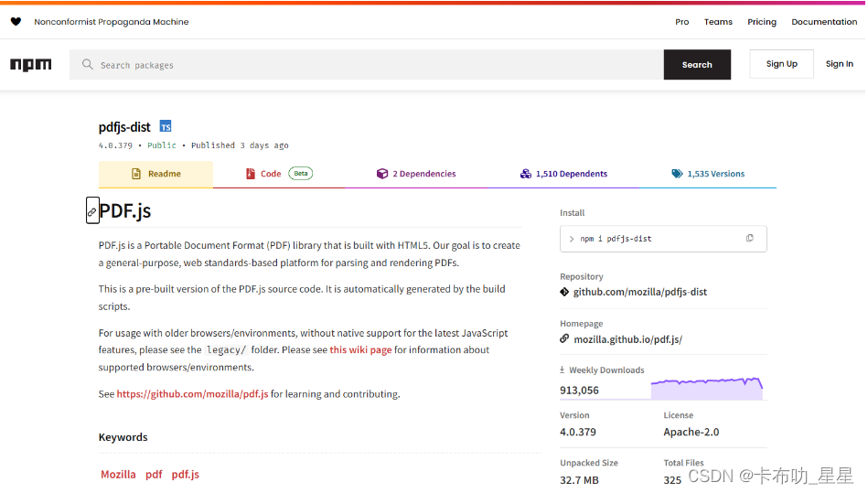The height and width of the screenshot is (493, 868).
Task: Click the weekly downloads sparkline chart
Action: (x=707, y=389)
